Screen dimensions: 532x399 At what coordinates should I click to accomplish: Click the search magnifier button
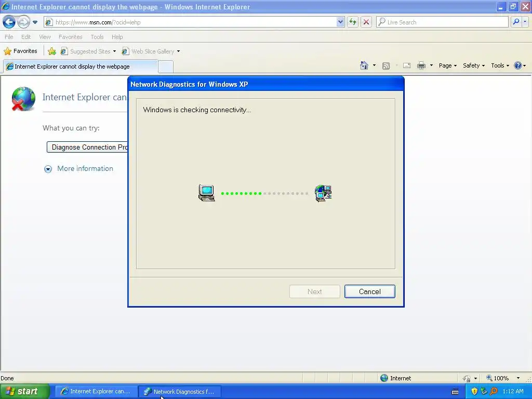pyautogui.click(x=516, y=22)
